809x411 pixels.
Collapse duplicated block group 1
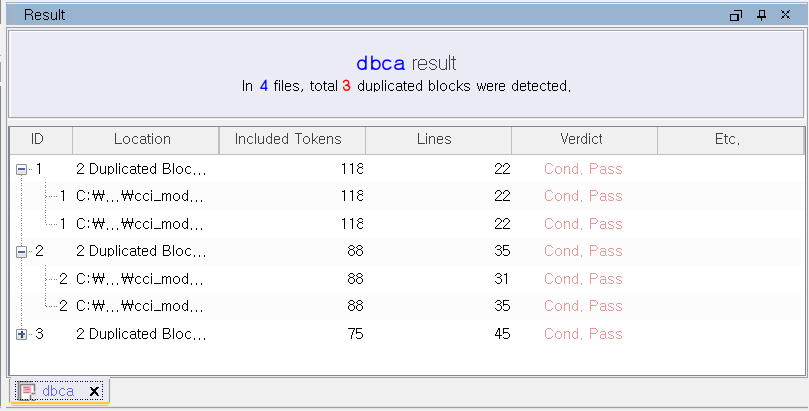point(21,169)
